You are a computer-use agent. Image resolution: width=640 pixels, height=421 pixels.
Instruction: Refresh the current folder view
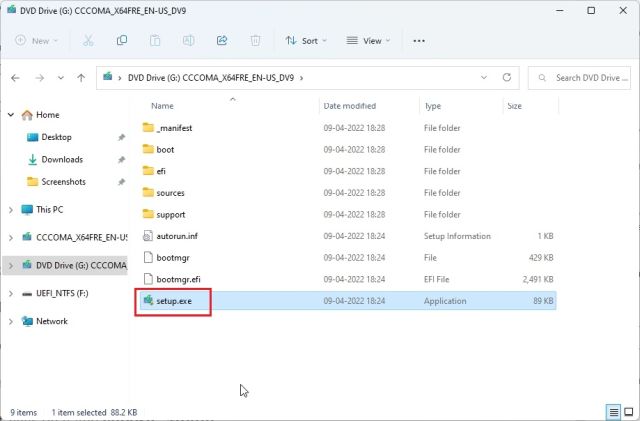[x=507, y=77]
